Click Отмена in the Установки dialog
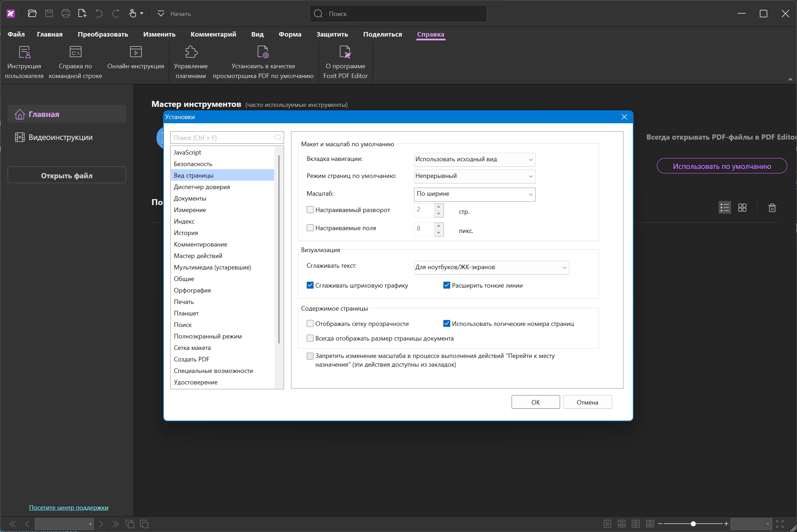The height and width of the screenshot is (532, 797). tap(588, 402)
